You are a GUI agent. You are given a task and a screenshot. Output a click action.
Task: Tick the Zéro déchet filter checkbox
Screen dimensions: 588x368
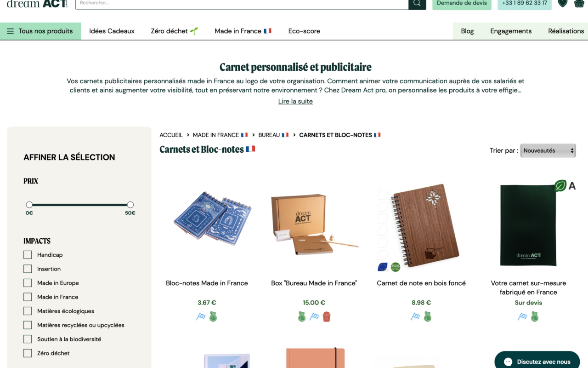pos(28,353)
